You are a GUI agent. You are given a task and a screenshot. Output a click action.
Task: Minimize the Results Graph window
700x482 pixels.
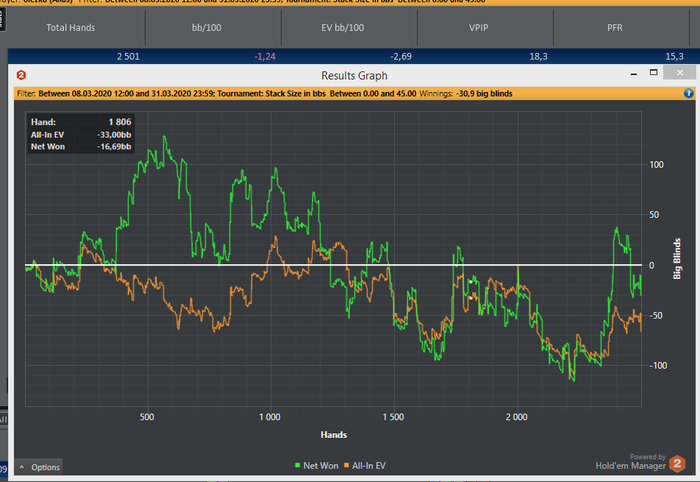click(633, 73)
